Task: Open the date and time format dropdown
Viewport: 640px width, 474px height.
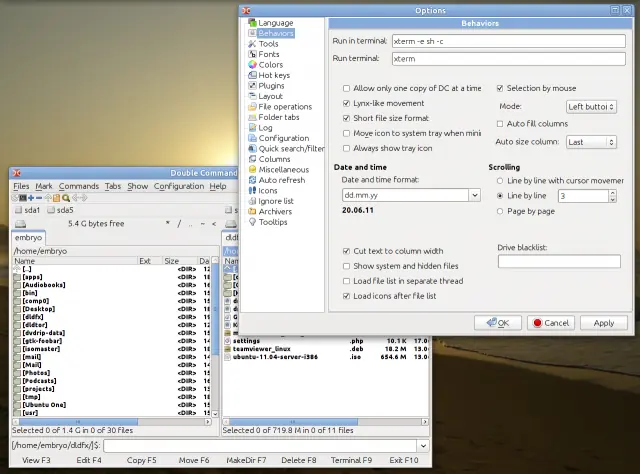Action: click(x=475, y=195)
